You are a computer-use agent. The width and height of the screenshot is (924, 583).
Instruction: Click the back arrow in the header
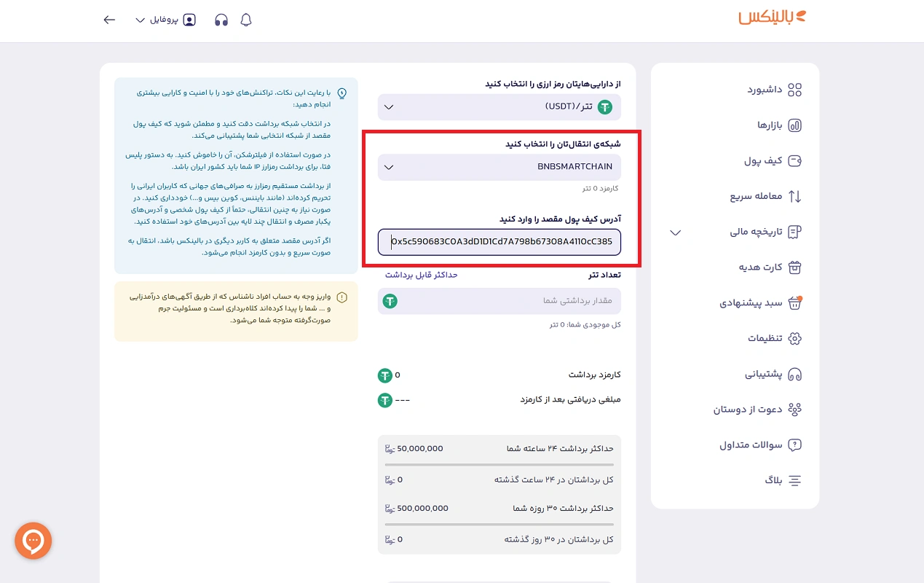(x=108, y=20)
